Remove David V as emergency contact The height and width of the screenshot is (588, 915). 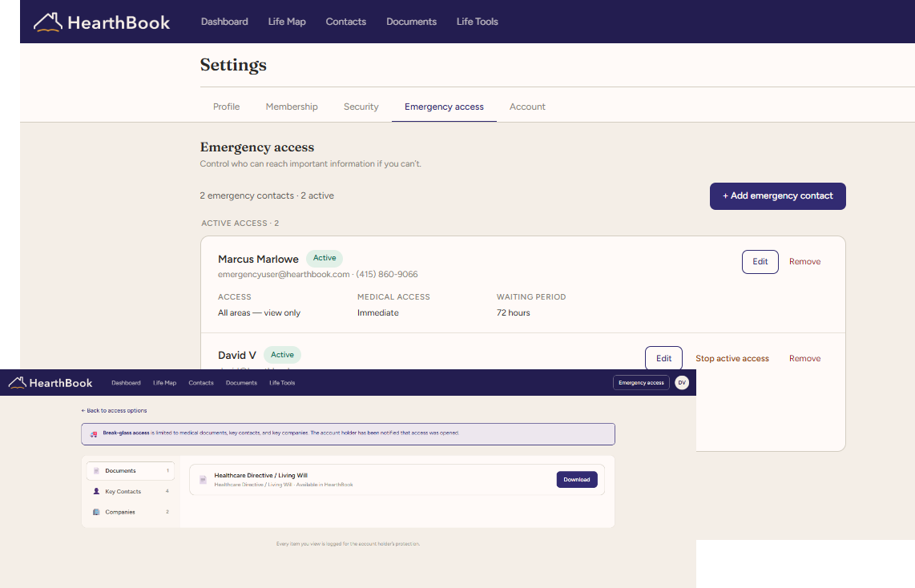click(x=804, y=359)
